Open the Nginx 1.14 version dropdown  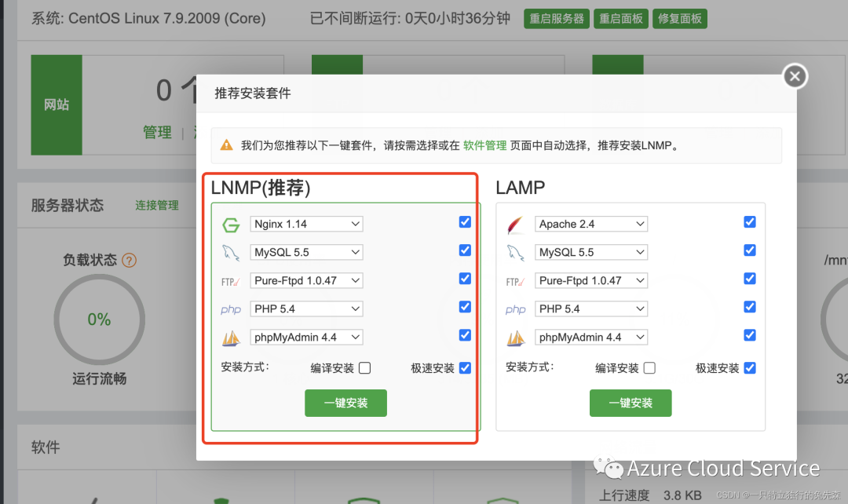(306, 224)
